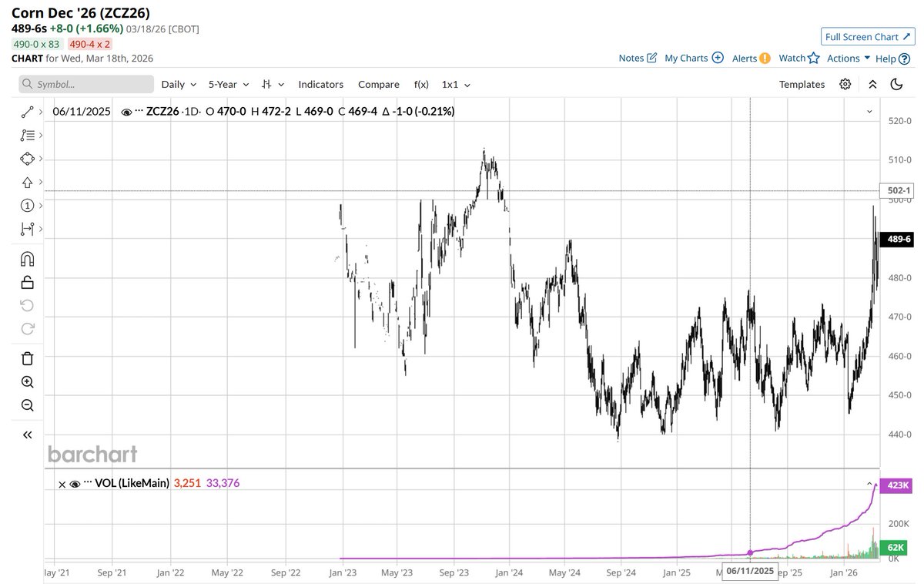Open VOL indicator options ellipsis
Image resolution: width=924 pixels, height=584 pixels.
[87, 484]
